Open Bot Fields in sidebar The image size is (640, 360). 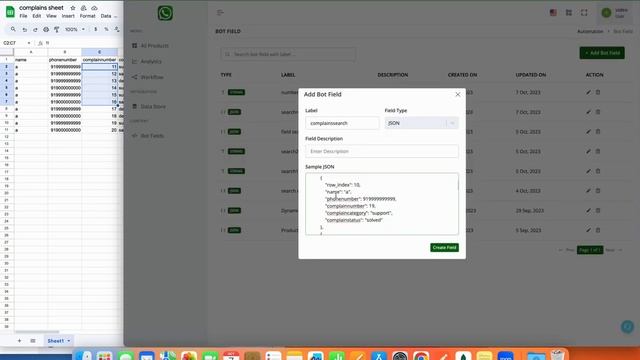(148, 136)
